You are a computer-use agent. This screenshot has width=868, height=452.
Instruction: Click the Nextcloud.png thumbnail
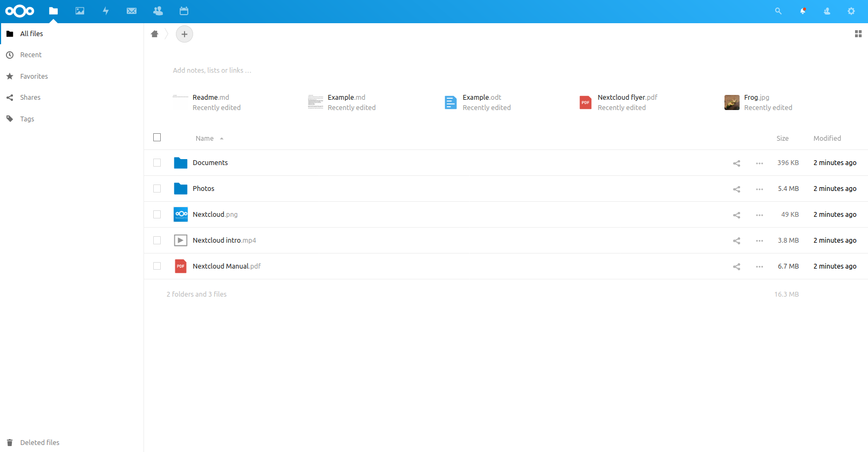pyautogui.click(x=181, y=215)
